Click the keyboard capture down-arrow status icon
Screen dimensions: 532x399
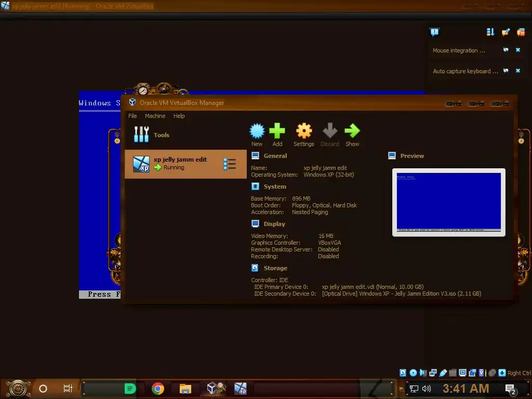(502, 373)
